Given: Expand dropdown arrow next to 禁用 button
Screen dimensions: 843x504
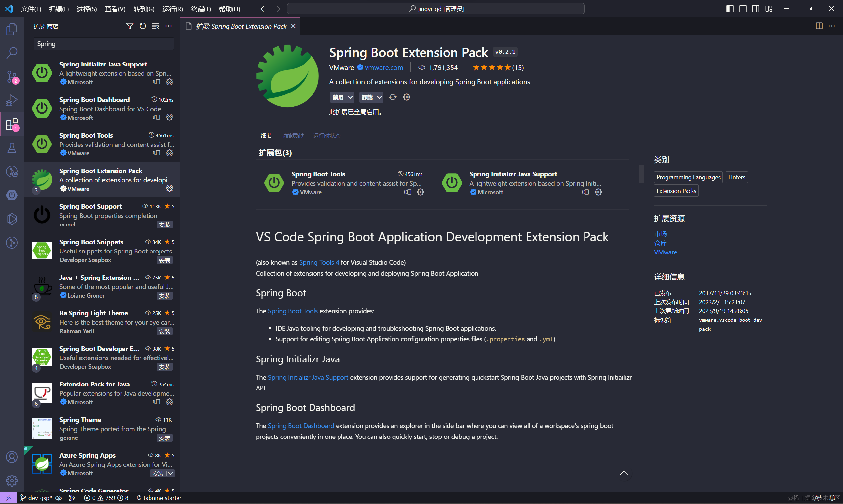Looking at the screenshot, I should [x=350, y=97].
